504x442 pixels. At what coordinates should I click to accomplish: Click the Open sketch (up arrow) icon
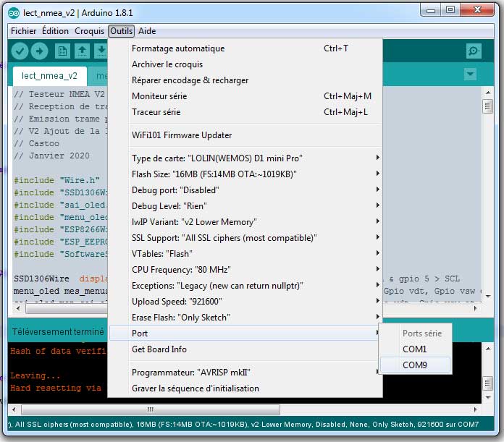(82, 51)
